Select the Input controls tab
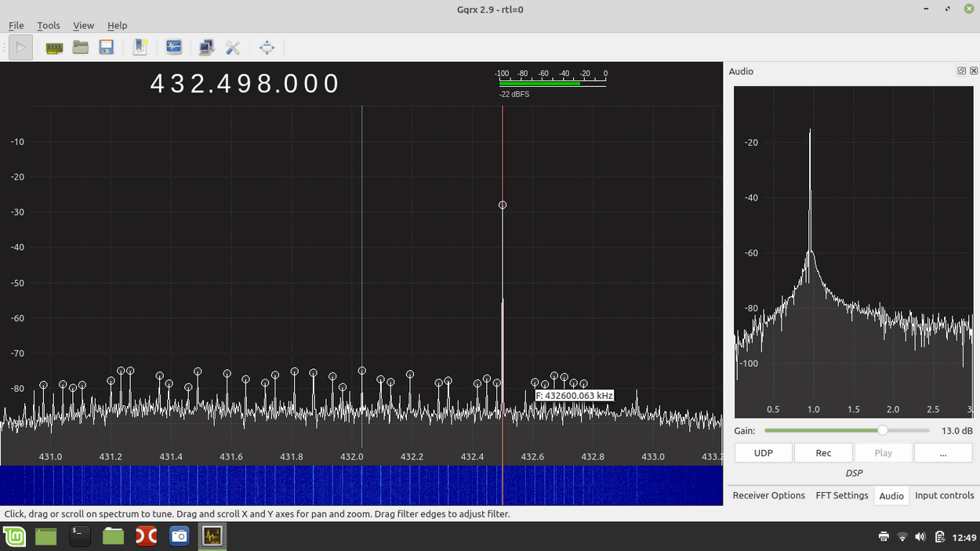Screen dimensions: 980x551 tap(944, 495)
